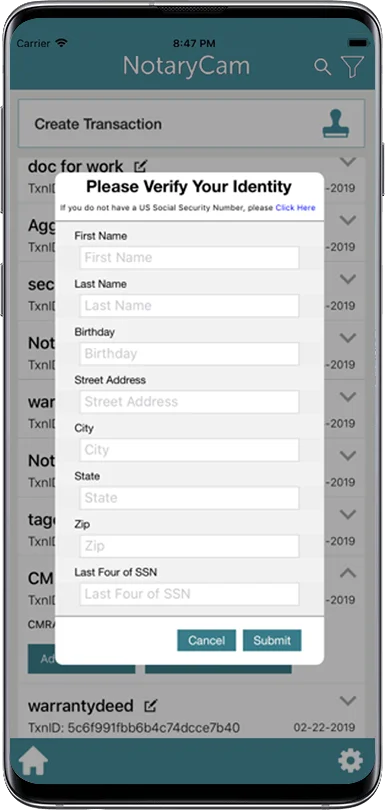
Task: Go to Home via house icon
Action: [33, 761]
